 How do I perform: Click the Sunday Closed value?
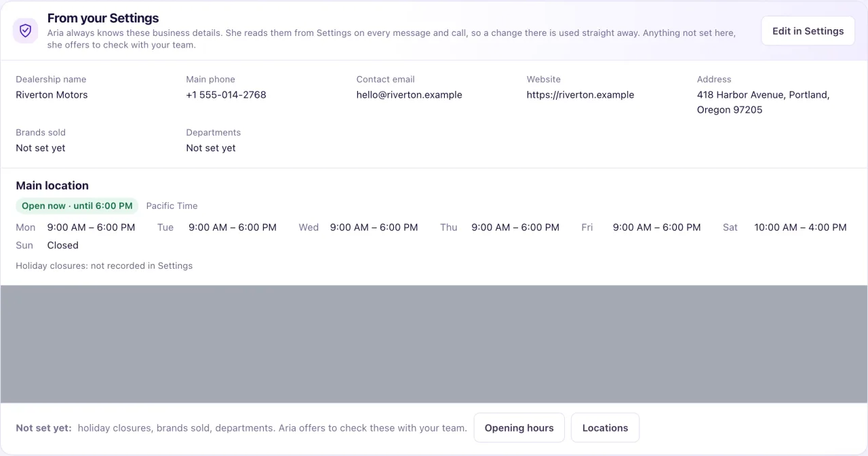point(62,245)
